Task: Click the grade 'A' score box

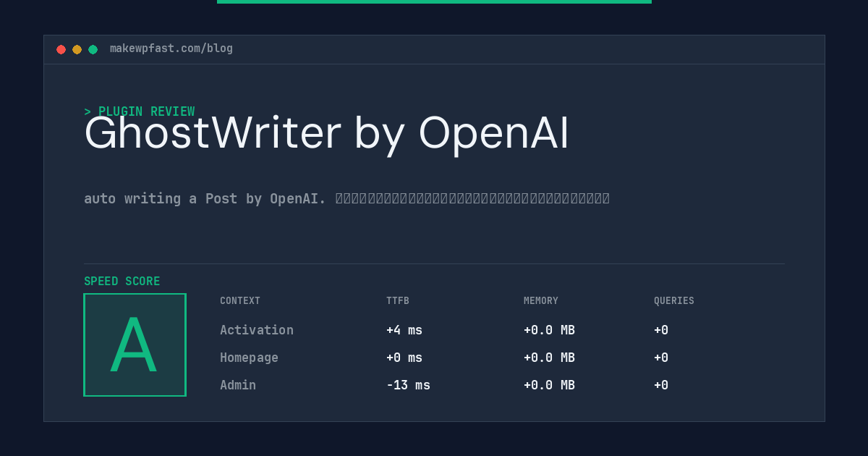Action: coord(135,345)
